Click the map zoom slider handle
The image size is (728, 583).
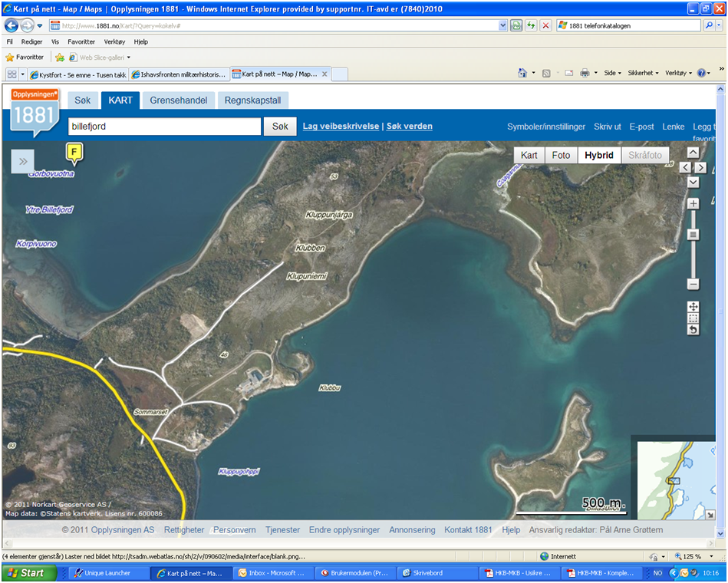693,235
